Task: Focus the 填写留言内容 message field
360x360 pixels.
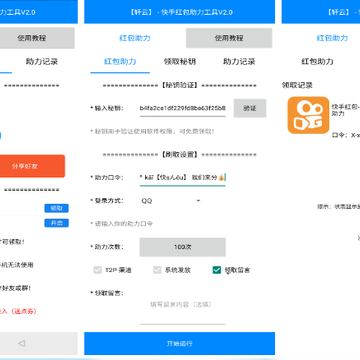Action: (x=183, y=308)
